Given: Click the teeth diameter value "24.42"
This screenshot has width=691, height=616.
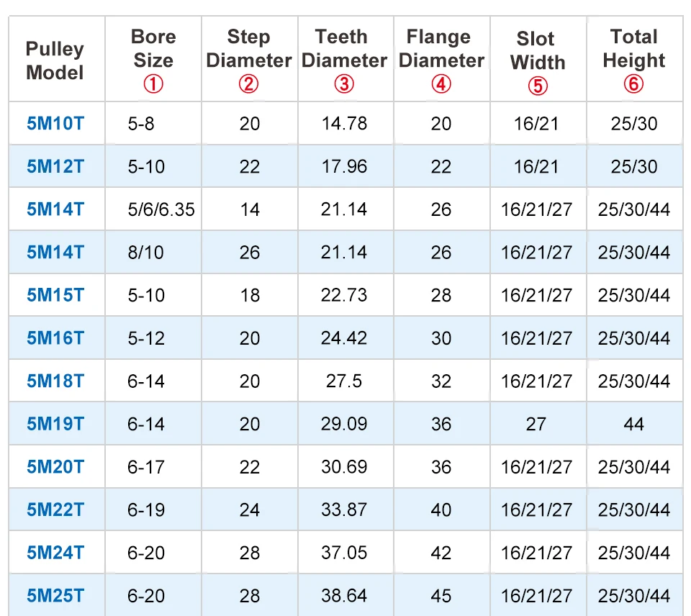Looking at the screenshot, I should point(344,338).
